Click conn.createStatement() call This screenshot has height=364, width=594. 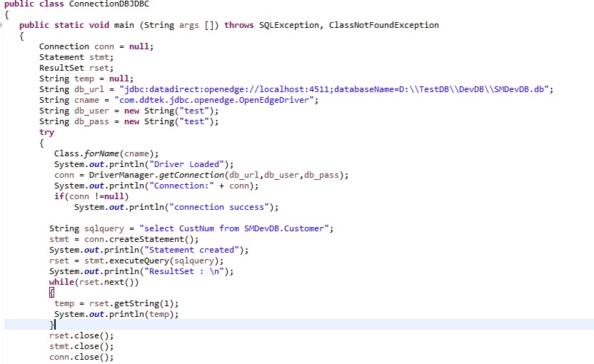tap(141, 239)
